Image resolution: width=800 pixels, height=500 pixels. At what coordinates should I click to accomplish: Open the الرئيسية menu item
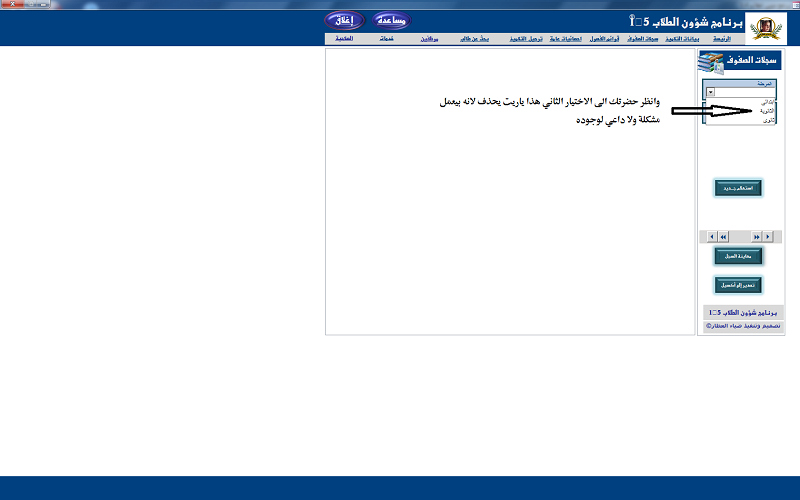tap(735, 38)
